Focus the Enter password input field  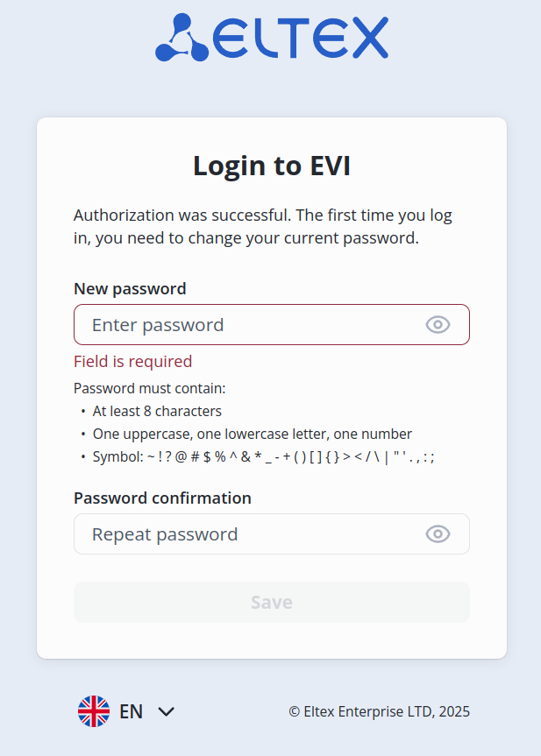(x=250, y=325)
